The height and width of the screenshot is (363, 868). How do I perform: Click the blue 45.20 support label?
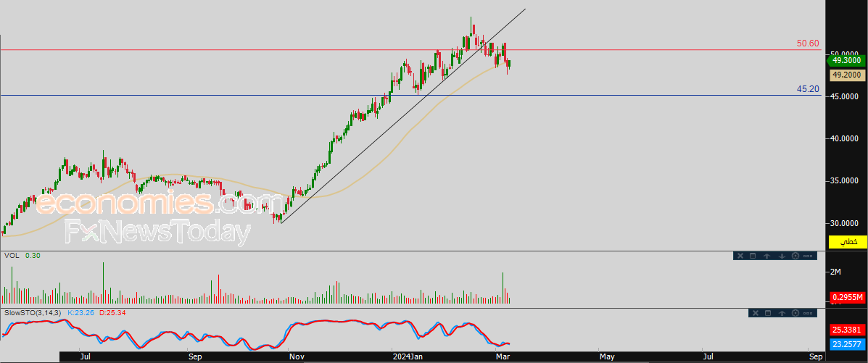809,88
